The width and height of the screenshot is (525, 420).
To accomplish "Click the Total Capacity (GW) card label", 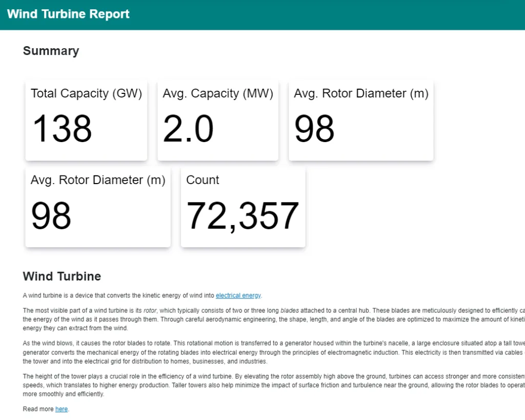I will point(86,93).
